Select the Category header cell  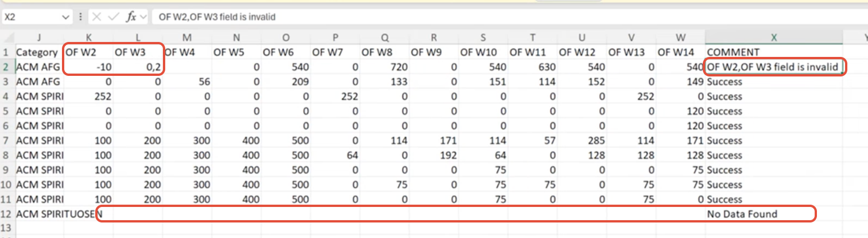tap(39, 52)
